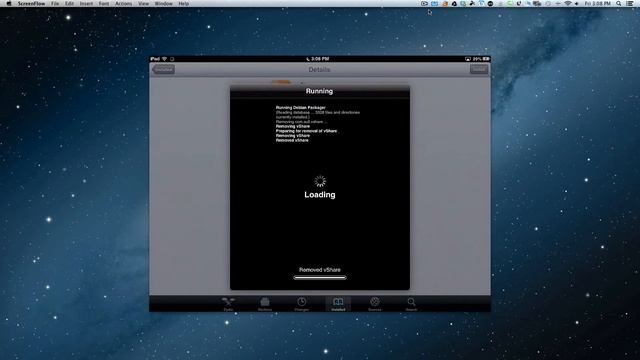The width and height of the screenshot is (640, 360).
Task: Tap the Installed back button
Action: point(164,69)
